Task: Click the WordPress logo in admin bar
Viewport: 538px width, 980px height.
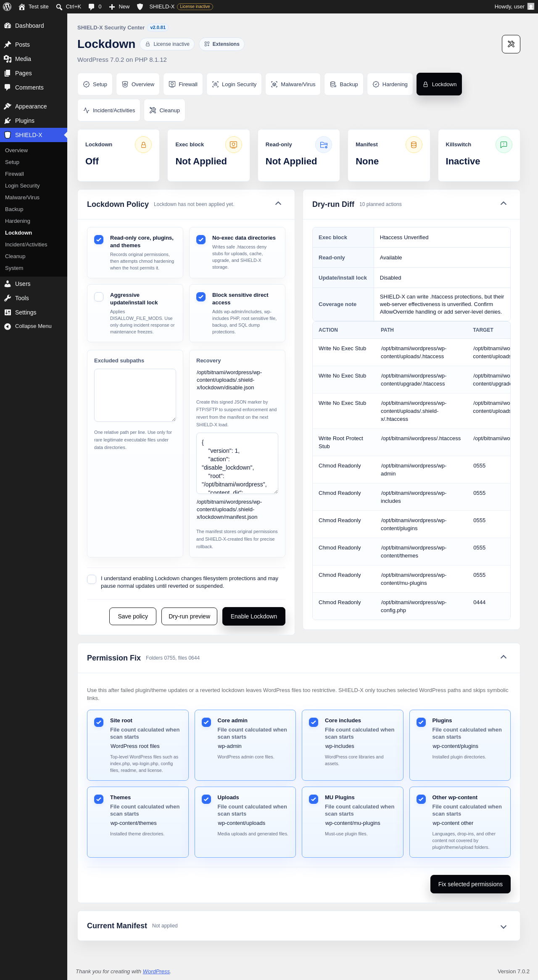Action: [x=7, y=7]
